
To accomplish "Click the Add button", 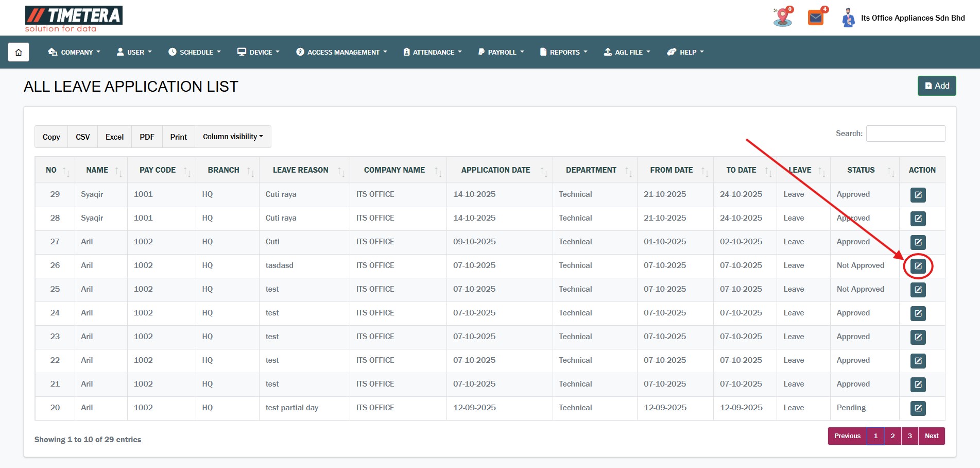I will tap(936, 86).
